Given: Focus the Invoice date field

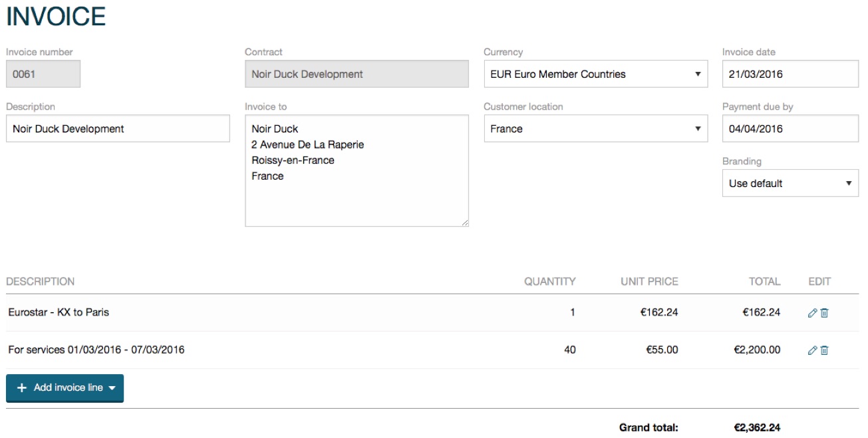Looking at the screenshot, I should pos(790,74).
